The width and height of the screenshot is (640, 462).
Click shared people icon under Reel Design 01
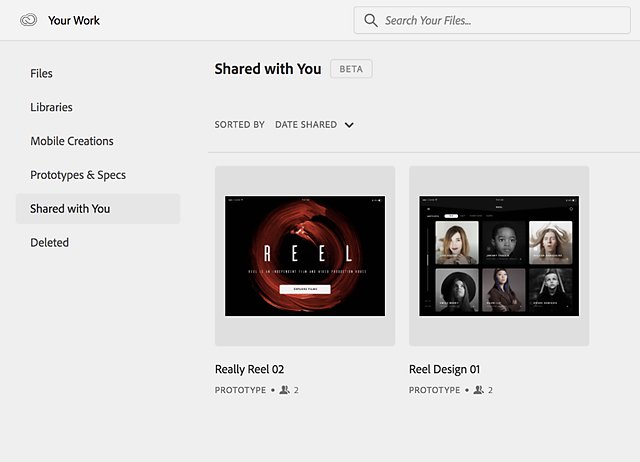[478, 390]
